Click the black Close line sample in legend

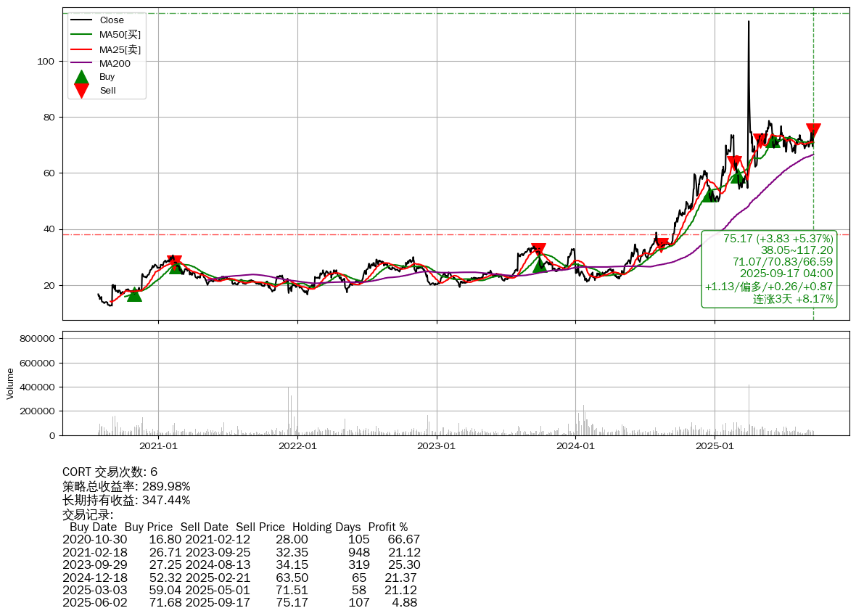tap(82, 20)
